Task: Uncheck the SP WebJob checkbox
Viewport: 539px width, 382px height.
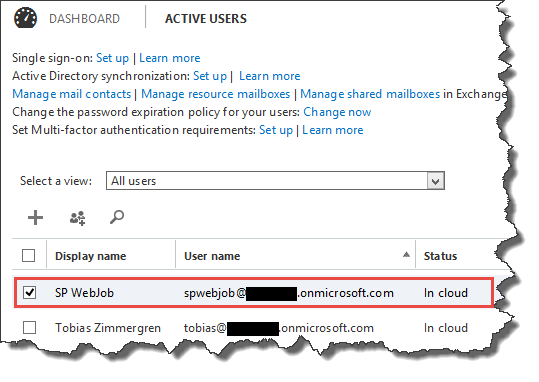Action: [x=29, y=293]
